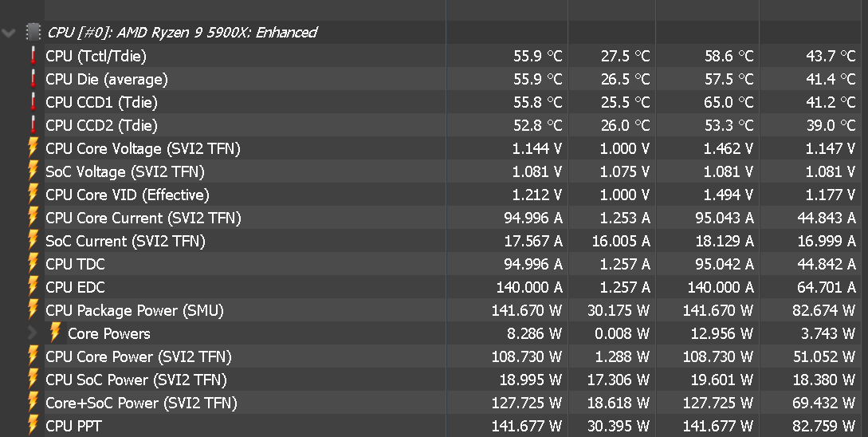Click the thermometer icon next to CPU CCD1 (Tdie)
The image size is (868, 437).
point(33,102)
